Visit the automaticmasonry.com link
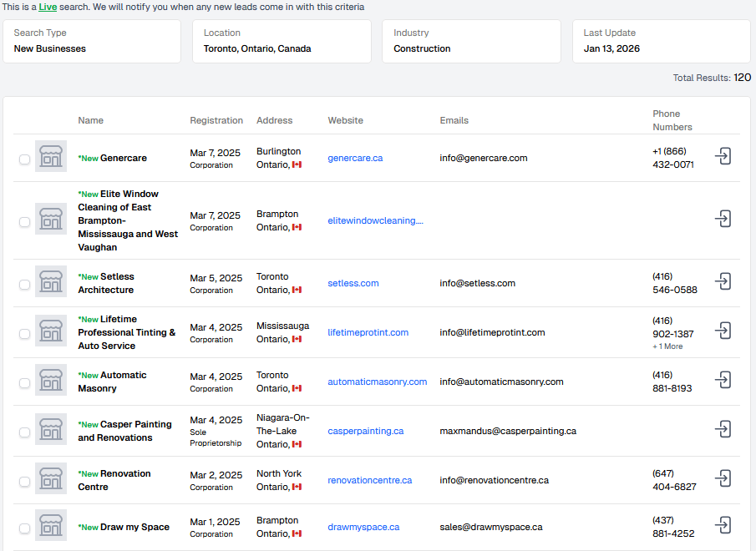Image resolution: width=756 pixels, height=551 pixels. coord(377,382)
